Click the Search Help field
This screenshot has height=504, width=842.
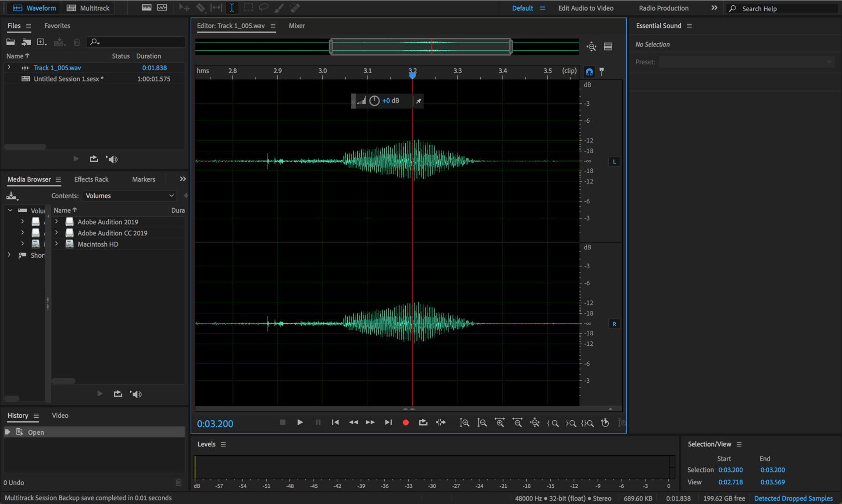tap(783, 8)
